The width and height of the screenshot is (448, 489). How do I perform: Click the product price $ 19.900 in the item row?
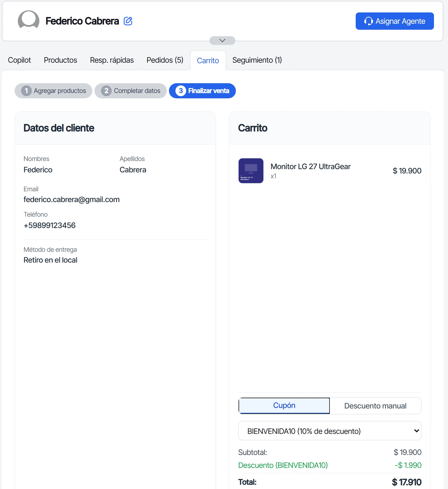(407, 171)
